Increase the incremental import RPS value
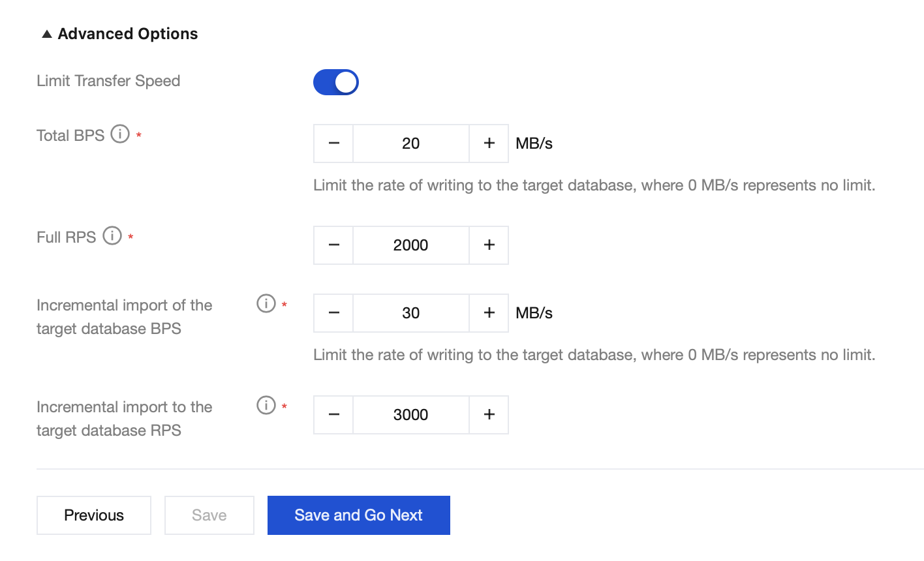The width and height of the screenshot is (924, 561). (489, 415)
